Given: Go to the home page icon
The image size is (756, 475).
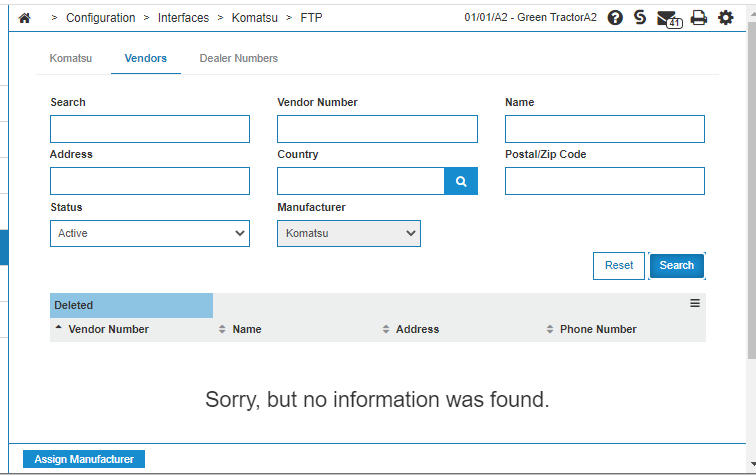Looking at the screenshot, I should (x=25, y=18).
